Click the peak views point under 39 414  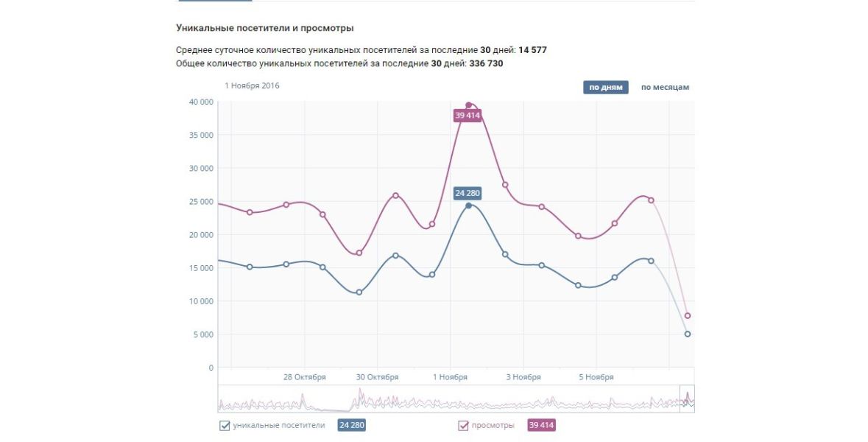pos(468,105)
